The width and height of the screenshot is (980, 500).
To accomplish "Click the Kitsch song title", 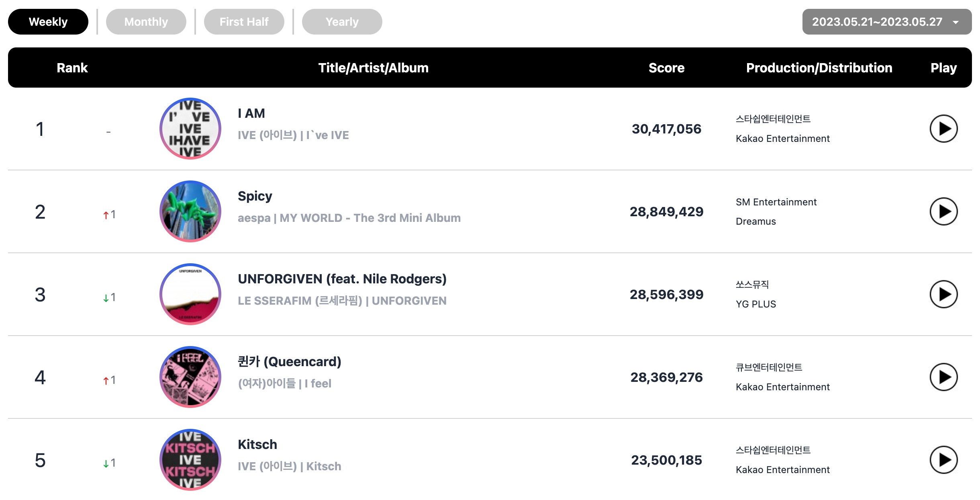I will [x=257, y=445].
